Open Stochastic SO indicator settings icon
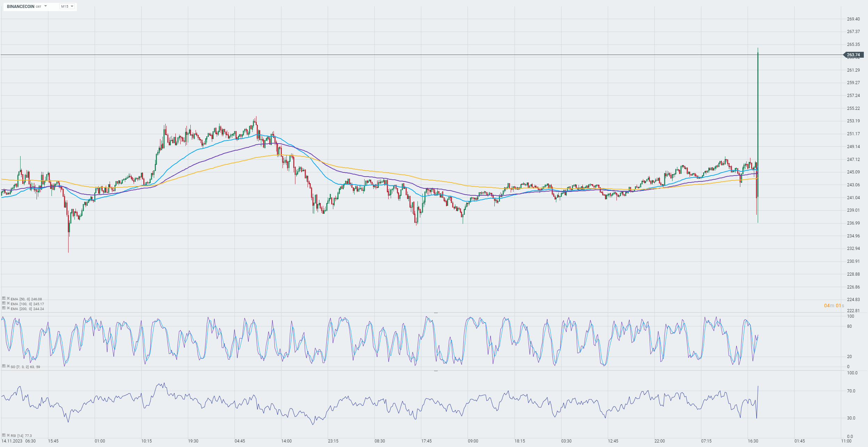 (4, 366)
